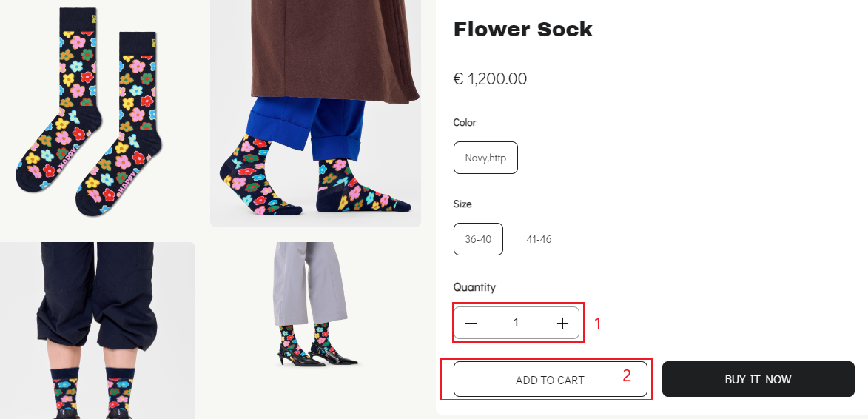
Task: View photo with brown coat and blue trousers
Action: click(315, 111)
